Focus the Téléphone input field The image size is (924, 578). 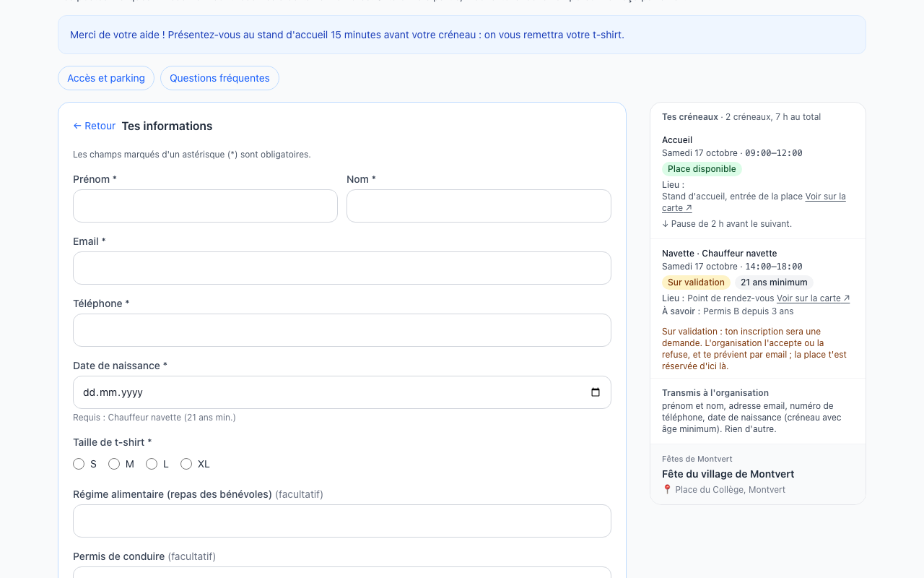click(342, 330)
